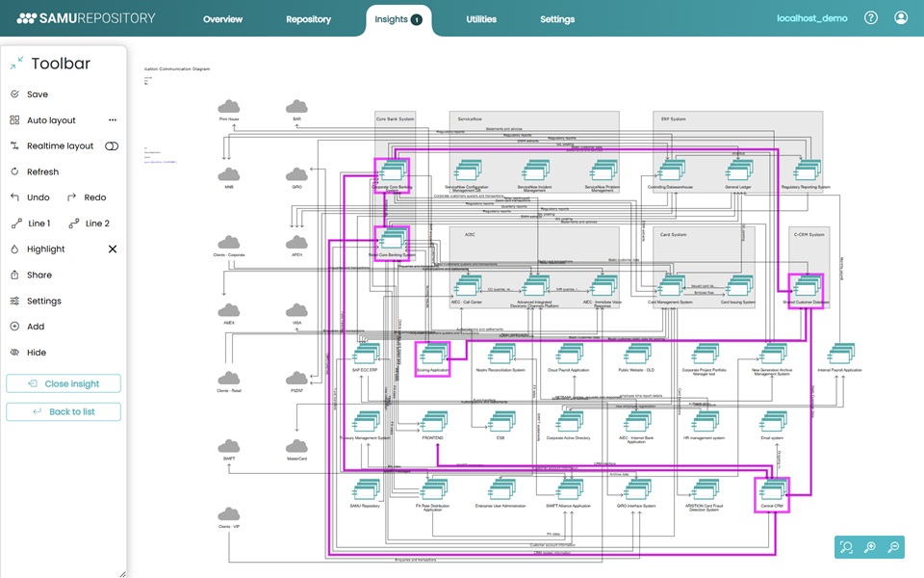Click the BAR cloud icon
This screenshot has height=578, width=924.
tap(296, 107)
